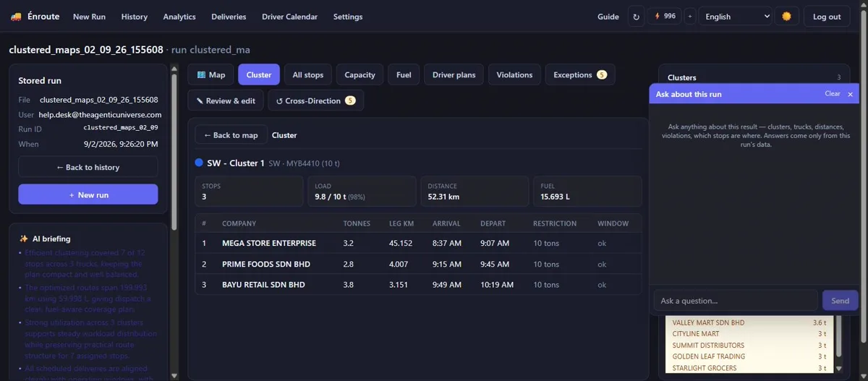Click the Send button in chat
868x381 pixels.
click(840, 301)
